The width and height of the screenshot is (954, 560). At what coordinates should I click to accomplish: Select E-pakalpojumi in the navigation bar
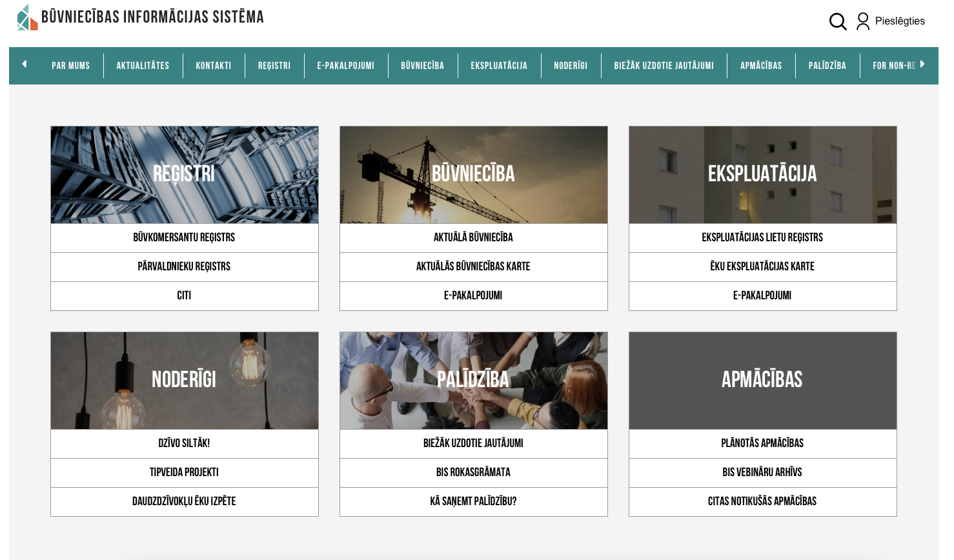pyautogui.click(x=346, y=66)
